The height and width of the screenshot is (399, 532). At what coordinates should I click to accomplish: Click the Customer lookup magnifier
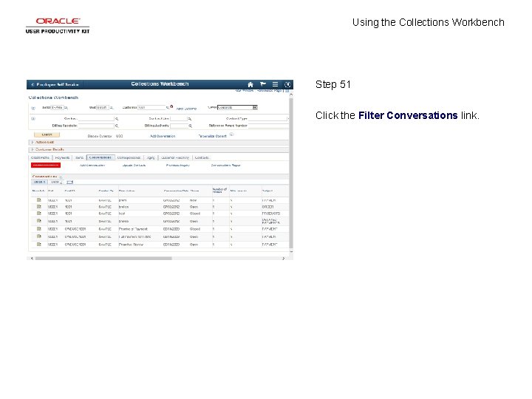coord(167,108)
